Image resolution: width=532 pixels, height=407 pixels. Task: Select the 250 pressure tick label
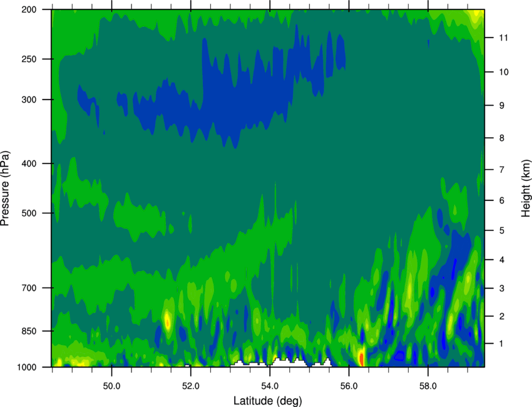(x=29, y=59)
